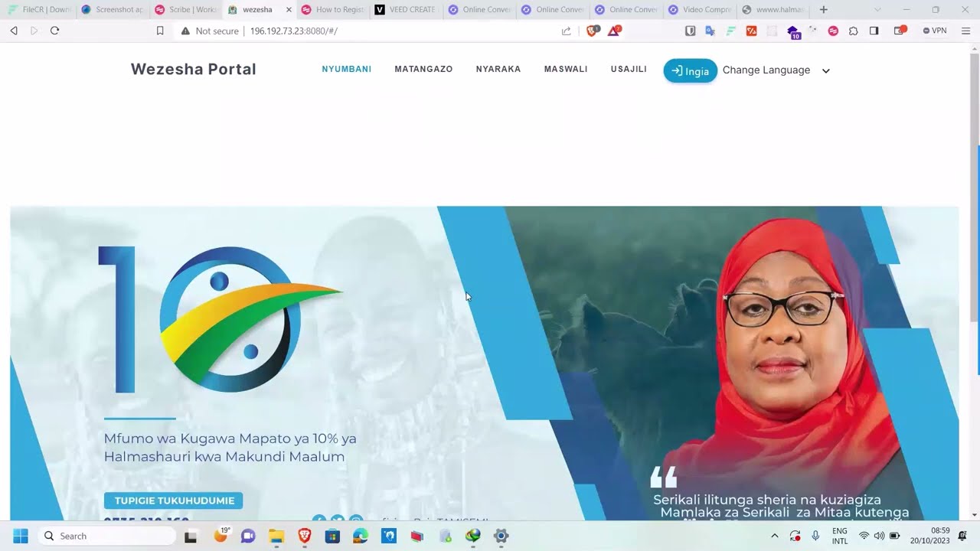
Task: Open the NYUMBANI menu item
Action: click(x=346, y=69)
